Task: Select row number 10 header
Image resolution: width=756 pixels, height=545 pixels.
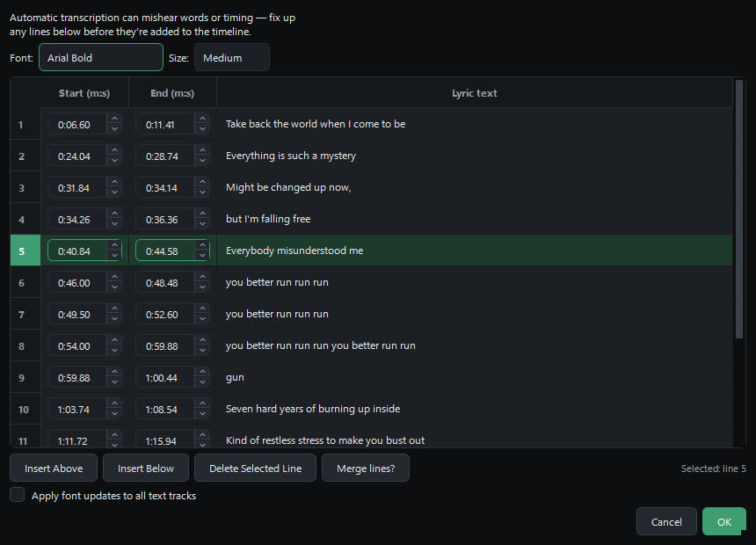Action: [25, 409]
